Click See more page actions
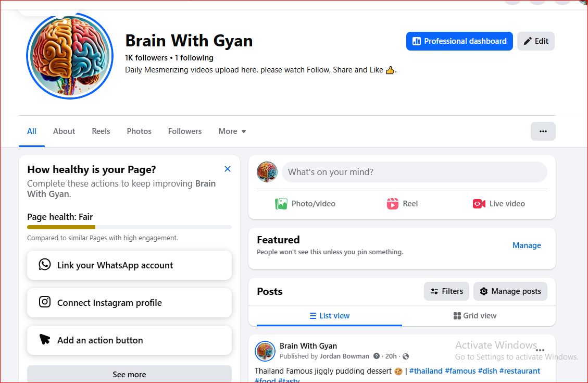This screenshot has width=588, height=383. point(129,374)
